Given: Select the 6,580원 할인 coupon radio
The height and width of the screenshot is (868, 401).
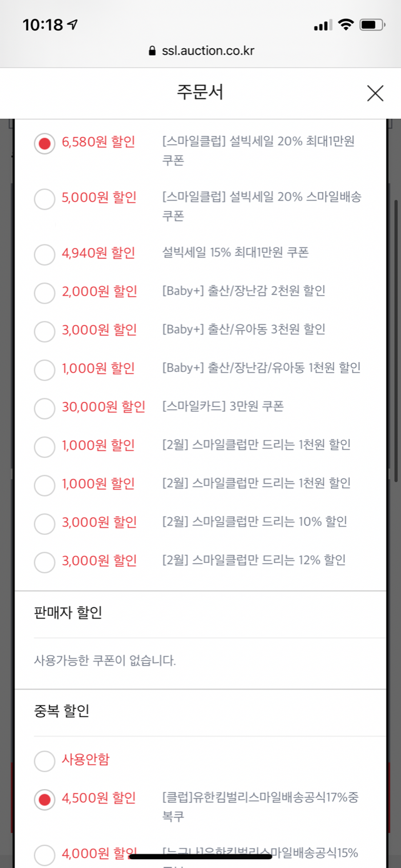Looking at the screenshot, I should 44,144.
